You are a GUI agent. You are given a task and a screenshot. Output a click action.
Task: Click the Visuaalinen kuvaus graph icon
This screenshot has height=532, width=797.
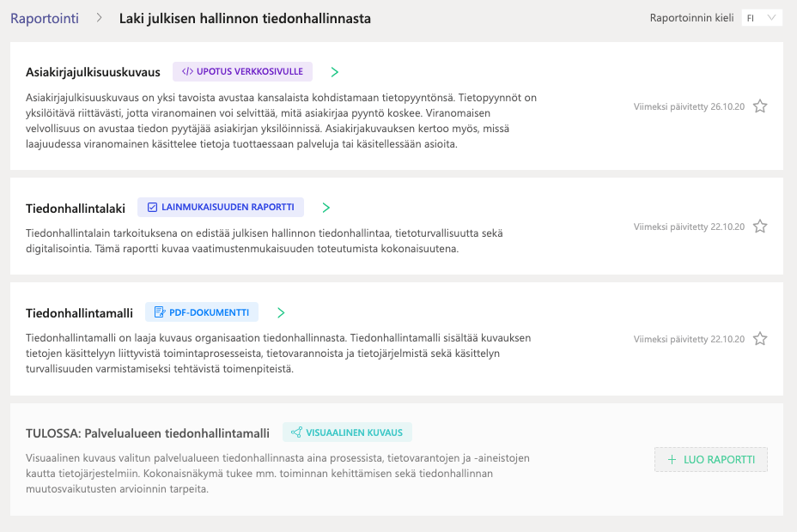296,432
